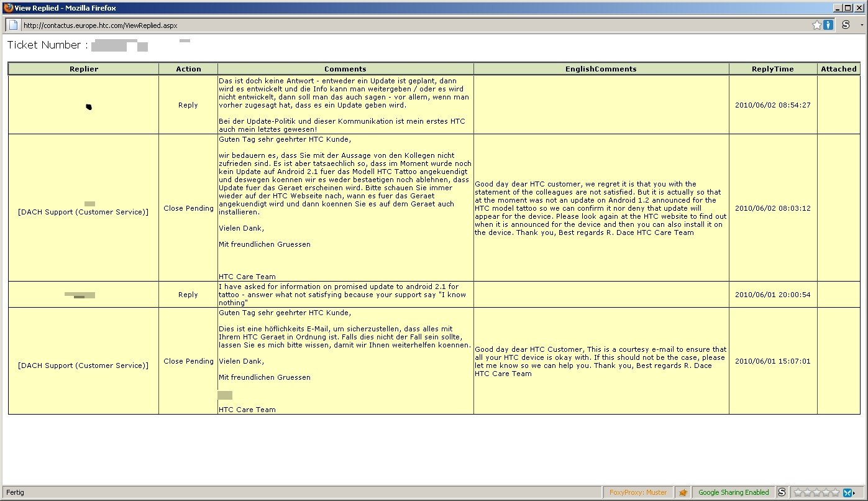This screenshot has height=501, width=868.
Task: Click comment 'I have asked for information on promised update'
Action: 342,295
